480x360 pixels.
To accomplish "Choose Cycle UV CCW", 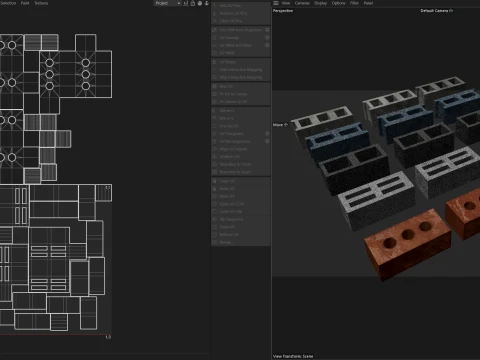I will pyautogui.click(x=241, y=204).
